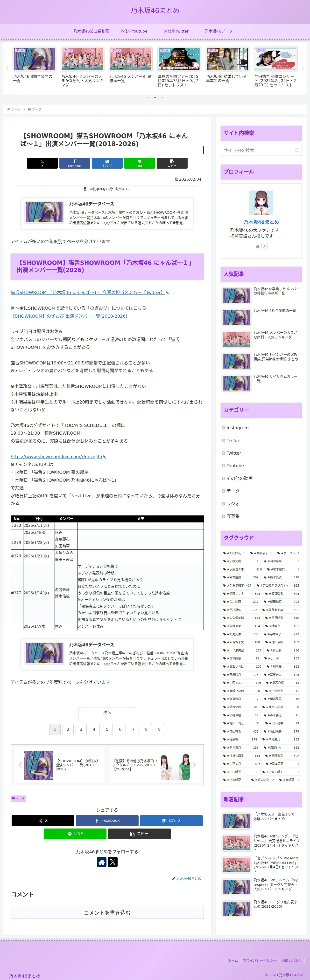Bookmark with Hatena B! in top share bar
The height and width of the screenshot is (980, 310).
(107, 163)
